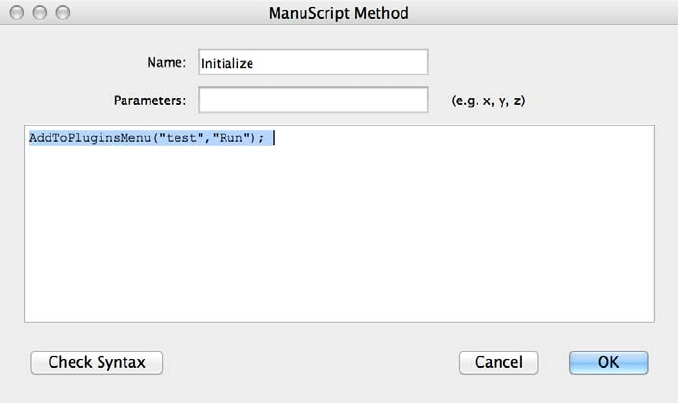Viewport: 678px width, 403px height.
Task: Focus the empty Parameters input field
Action: click(x=313, y=101)
